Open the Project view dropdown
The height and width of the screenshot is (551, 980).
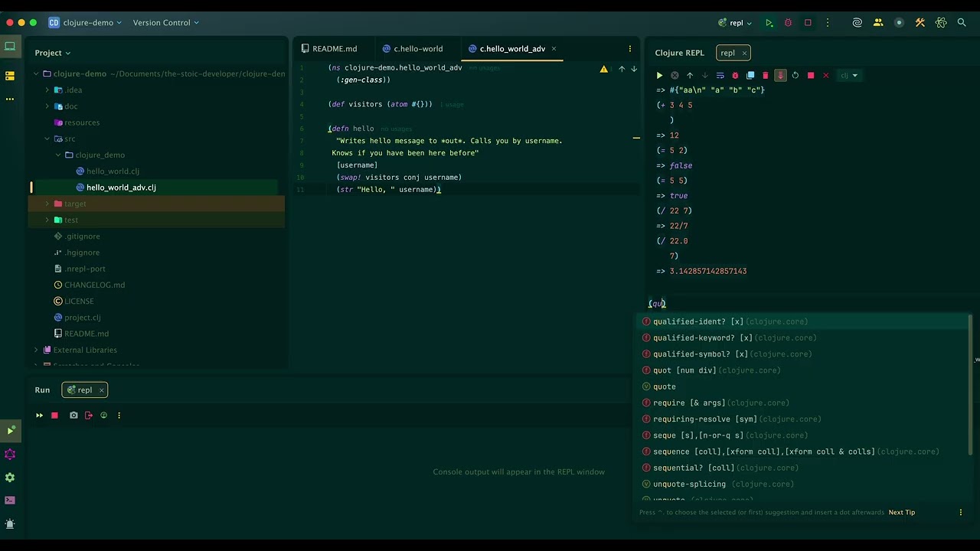pos(53,53)
